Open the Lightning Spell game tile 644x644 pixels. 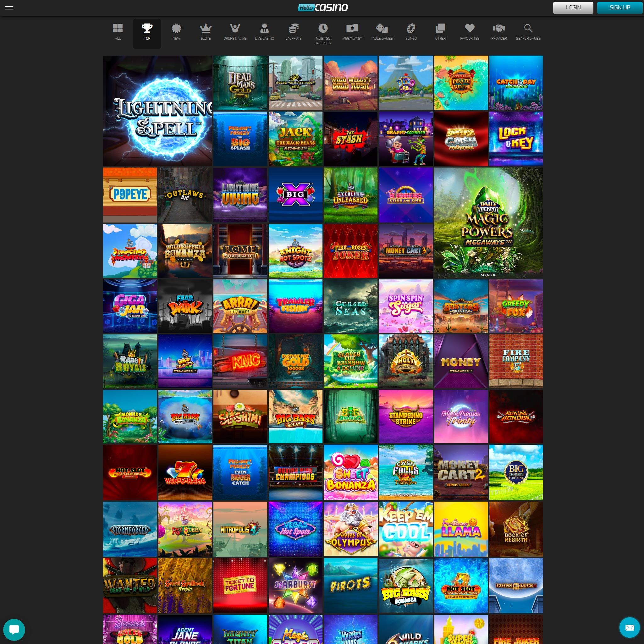[x=157, y=111]
